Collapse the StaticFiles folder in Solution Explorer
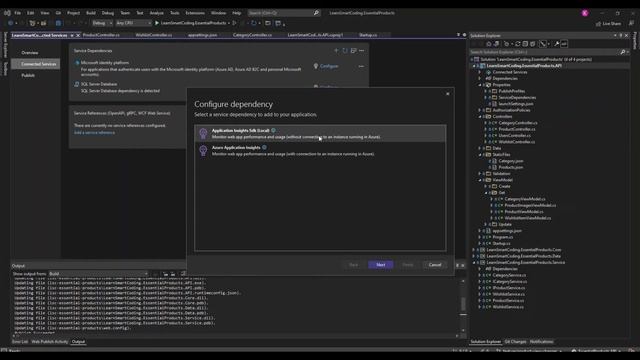Screen dimensions: 640x360 tap(480, 155)
